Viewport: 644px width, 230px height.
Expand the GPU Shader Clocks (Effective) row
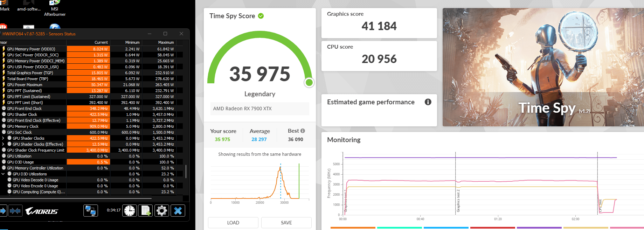(x=3, y=144)
